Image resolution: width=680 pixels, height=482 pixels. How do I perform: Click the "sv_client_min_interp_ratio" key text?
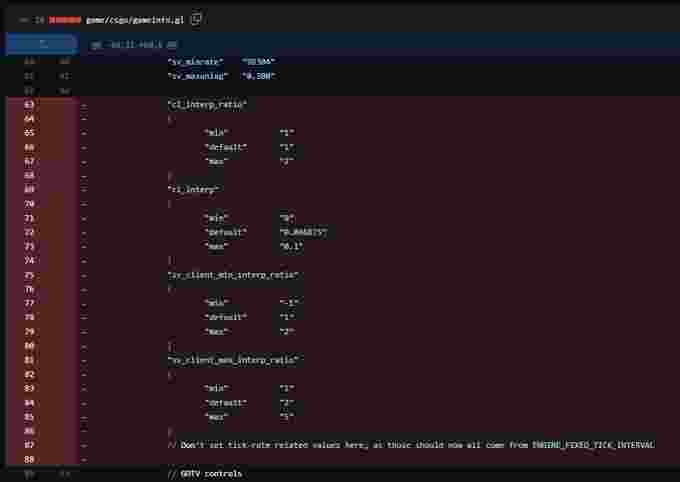(233, 275)
